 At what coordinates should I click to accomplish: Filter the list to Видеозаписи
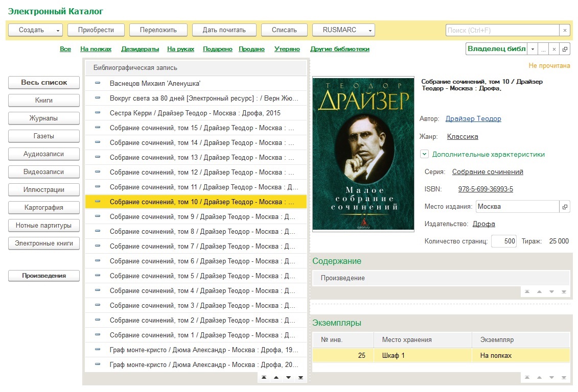click(44, 171)
